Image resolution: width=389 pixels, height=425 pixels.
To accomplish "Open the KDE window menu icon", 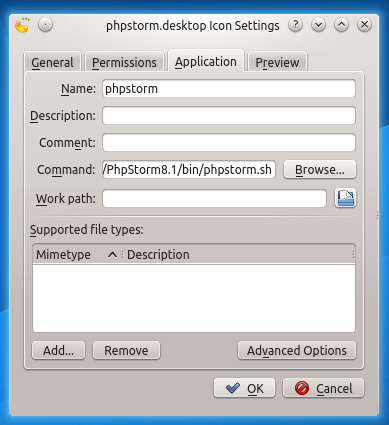I will [22, 25].
